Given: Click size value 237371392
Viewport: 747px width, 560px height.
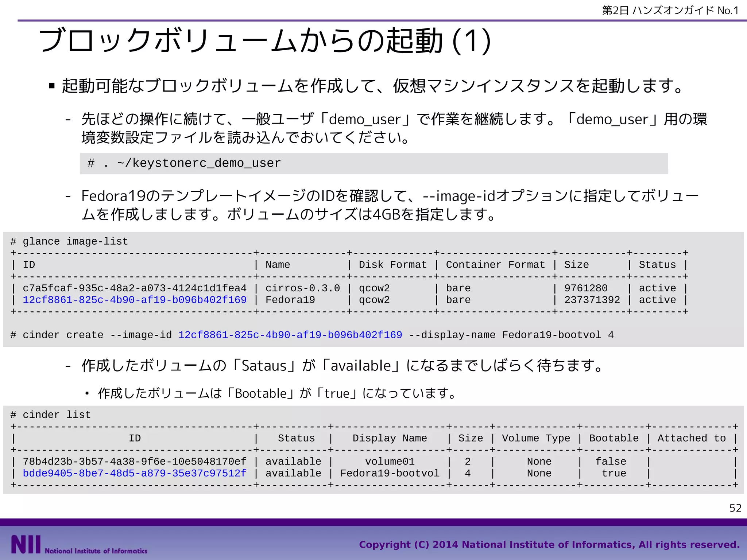Looking at the screenshot, I should (x=592, y=300).
